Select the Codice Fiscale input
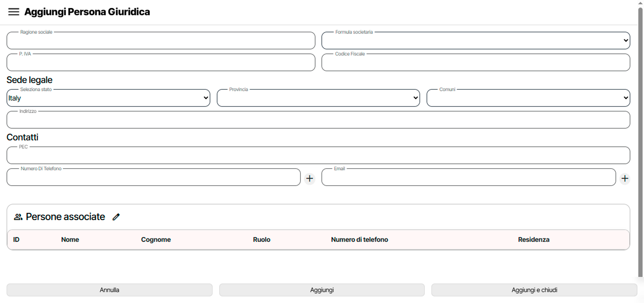 [x=475, y=63]
